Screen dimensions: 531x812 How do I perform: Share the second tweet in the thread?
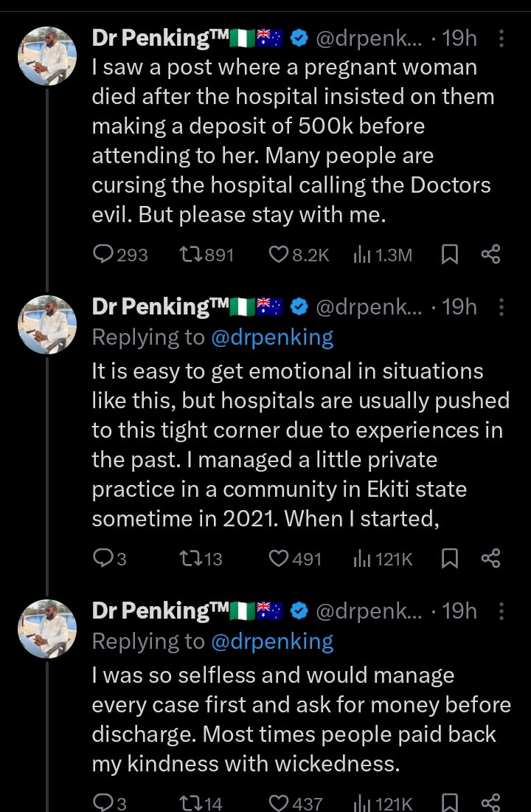(x=490, y=559)
